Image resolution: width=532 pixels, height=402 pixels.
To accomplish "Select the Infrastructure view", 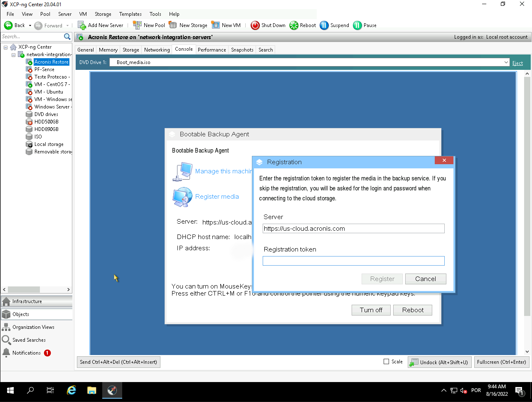I will click(x=37, y=301).
